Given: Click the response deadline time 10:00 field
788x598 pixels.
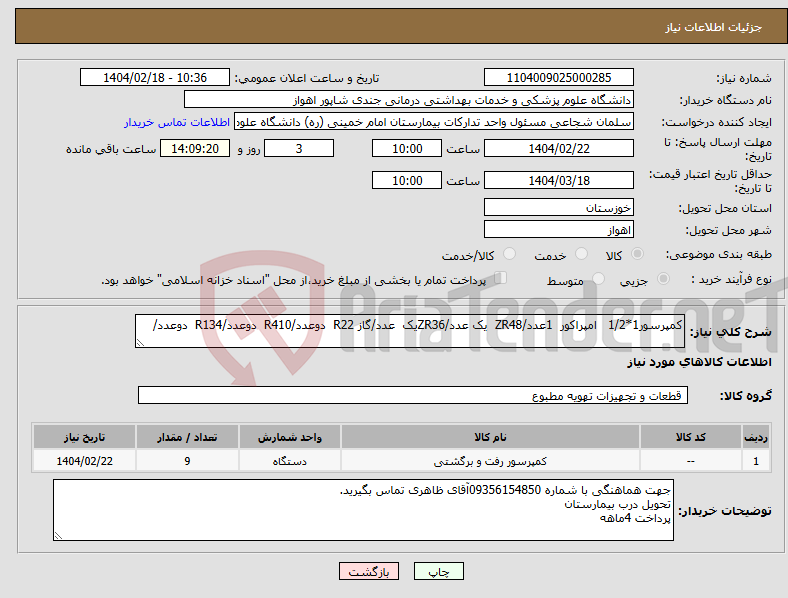Looking at the screenshot, I should tap(407, 149).
